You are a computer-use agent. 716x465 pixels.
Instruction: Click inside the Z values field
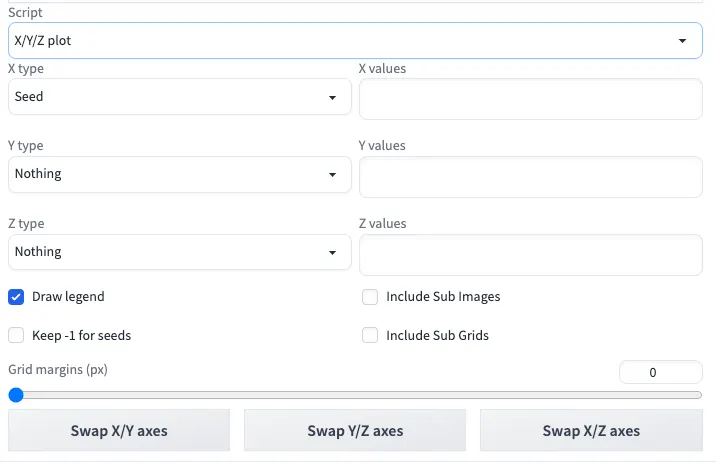click(x=530, y=254)
